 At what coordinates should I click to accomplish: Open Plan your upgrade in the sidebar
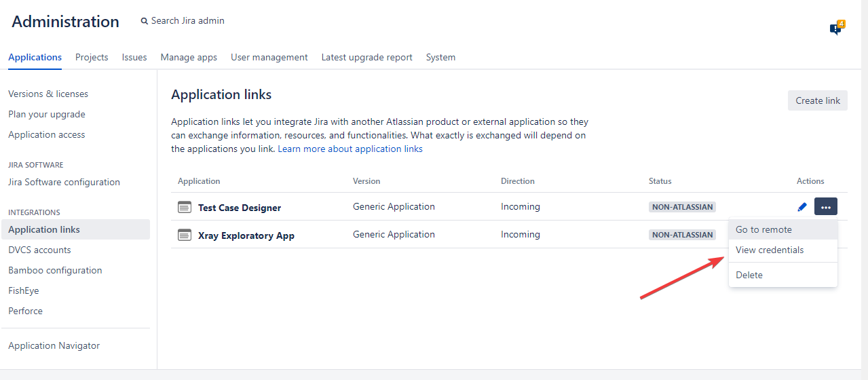(47, 114)
